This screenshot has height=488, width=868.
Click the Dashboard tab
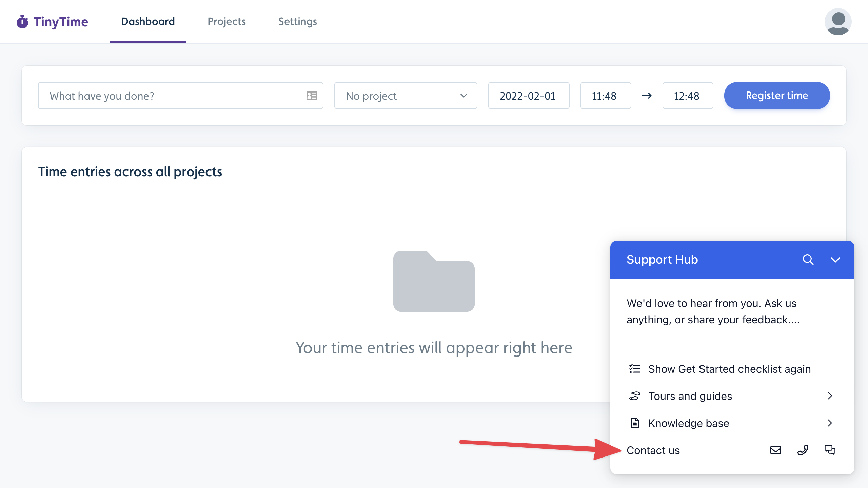pos(148,21)
